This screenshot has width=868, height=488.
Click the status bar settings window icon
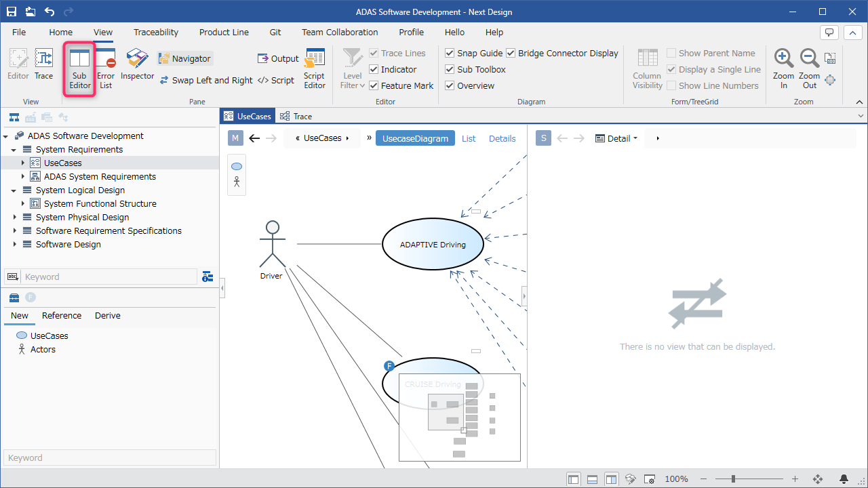pos(649,479)
